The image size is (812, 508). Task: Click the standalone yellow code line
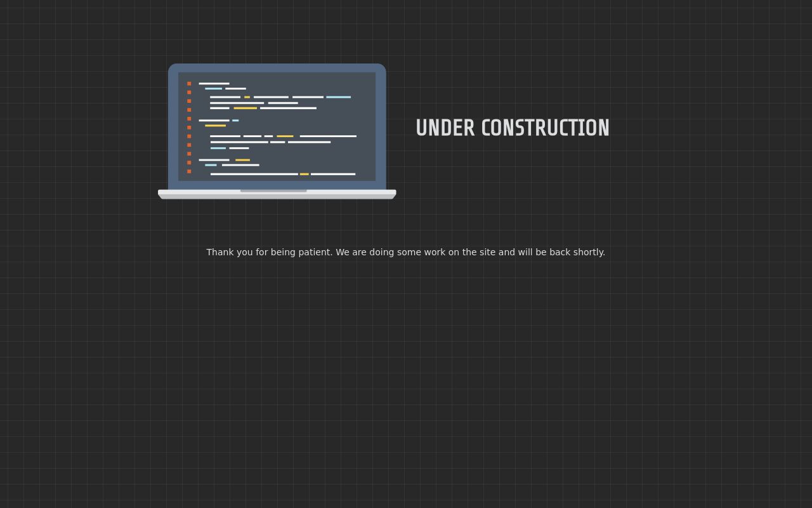[x=215, y=126]
